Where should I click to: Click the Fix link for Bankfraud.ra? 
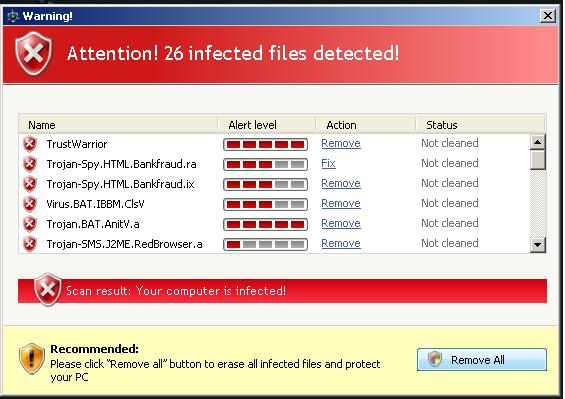point(328,163)
